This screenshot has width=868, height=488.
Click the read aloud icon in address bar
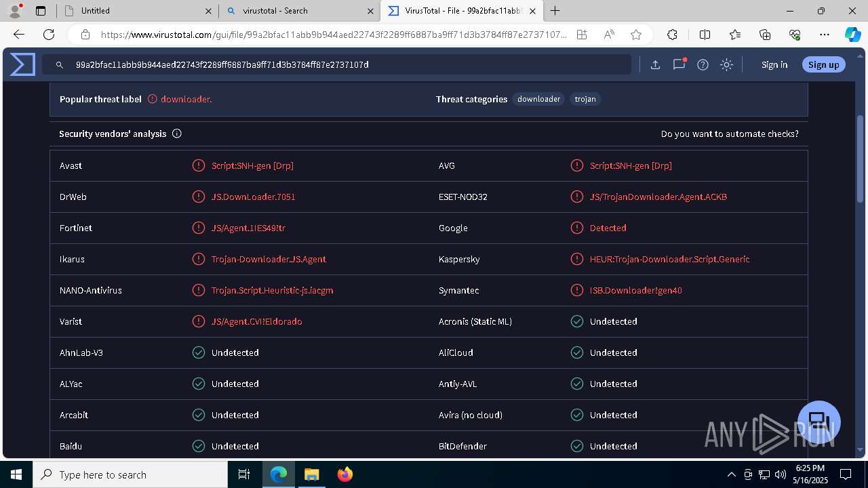(609, 35)
